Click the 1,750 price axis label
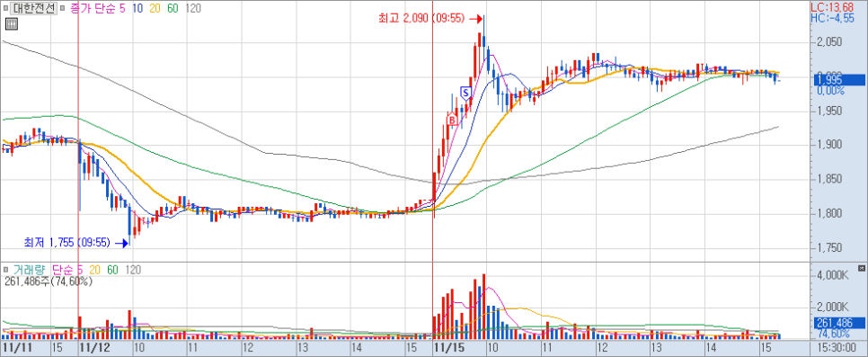 point(829,248)
